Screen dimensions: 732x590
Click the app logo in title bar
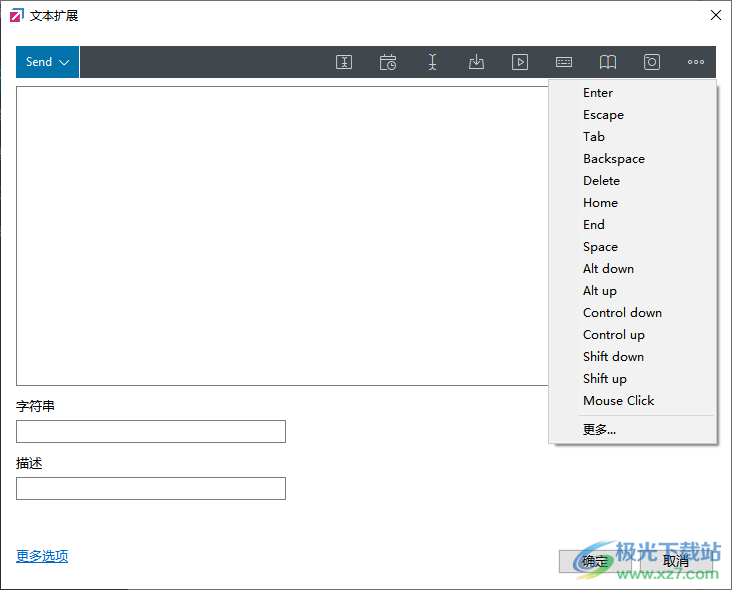(17, 15)
